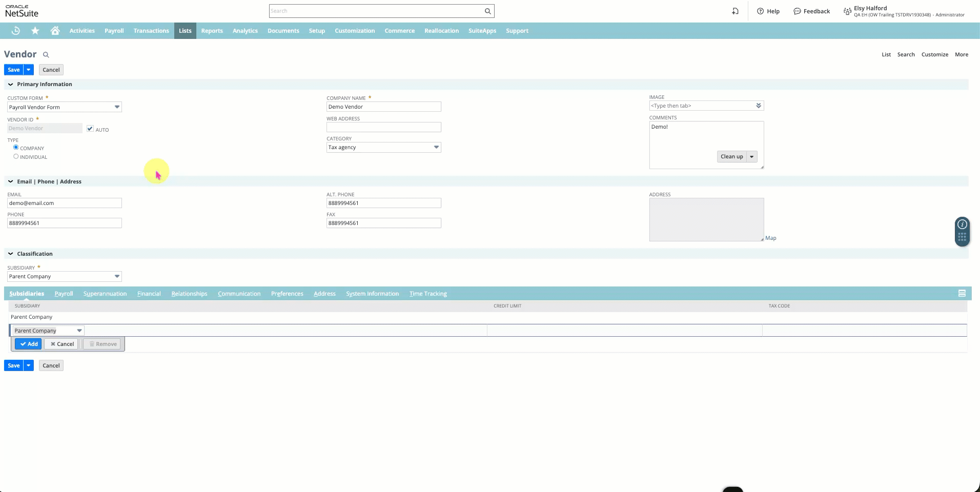Switch to the Financial subtab
Image resolution: width=980 pixels, height=492 pixels.
coord(149,294)
